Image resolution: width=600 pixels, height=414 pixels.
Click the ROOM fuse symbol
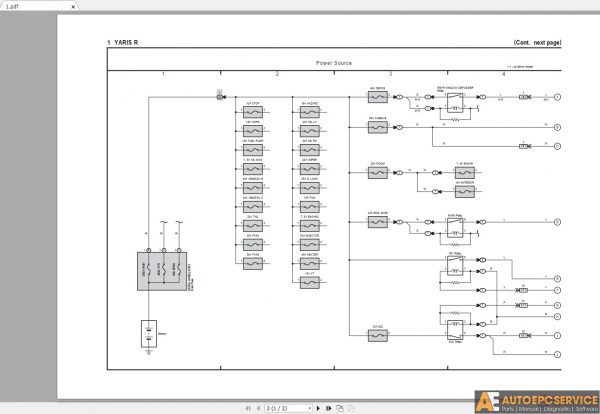pyautogui.click(x=378, y=173)
